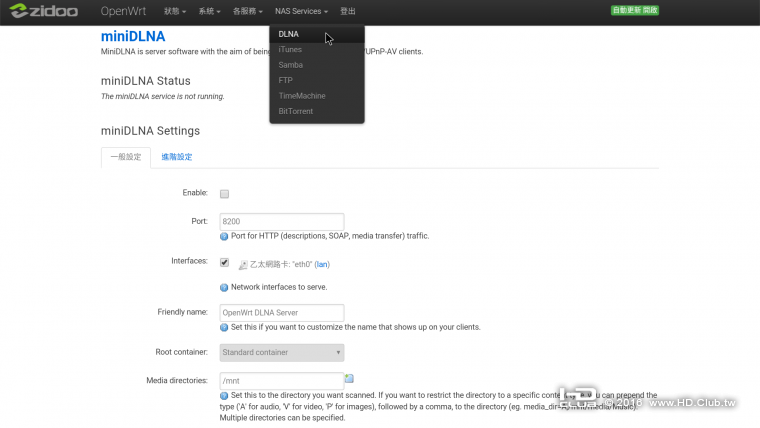Click the 'Network interfaces to serve.' text
The image size is (760, 428).
coord(279,287)
